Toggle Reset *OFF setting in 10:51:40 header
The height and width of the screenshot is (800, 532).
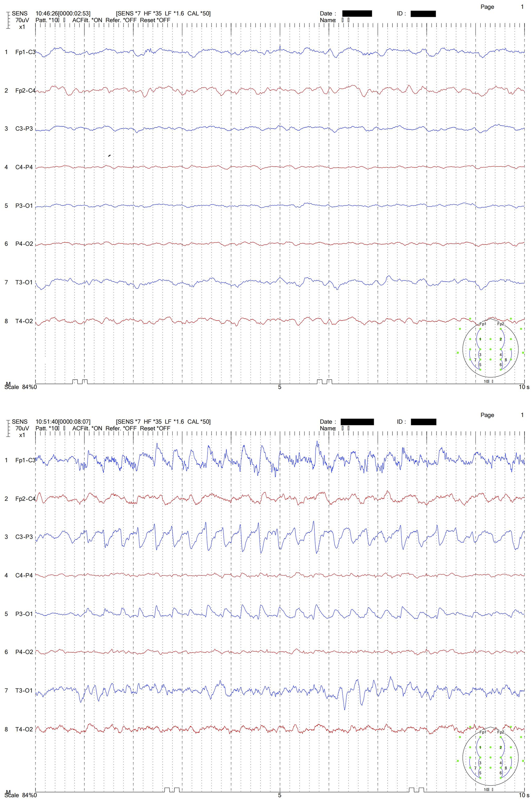(155, 428)
